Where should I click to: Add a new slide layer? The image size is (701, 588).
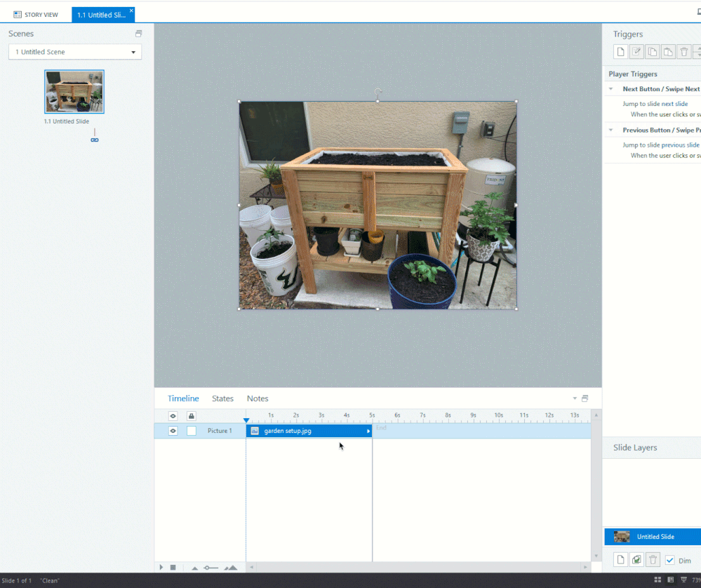point(620,560)
